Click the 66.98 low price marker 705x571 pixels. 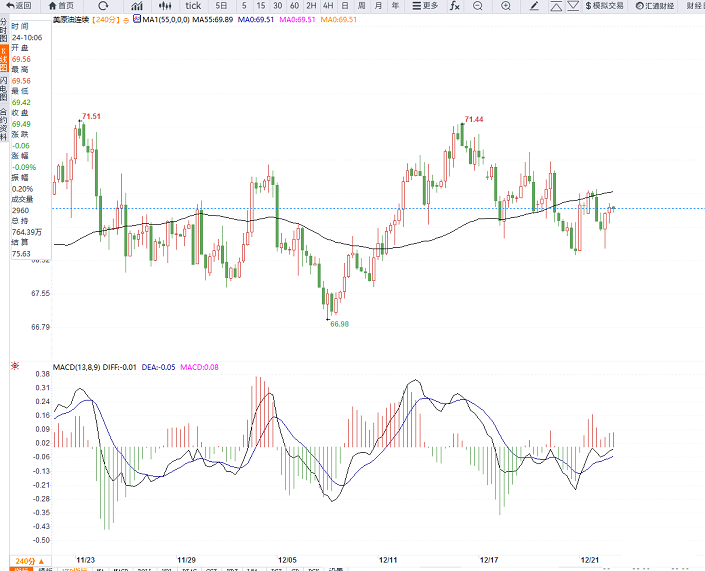339,324
